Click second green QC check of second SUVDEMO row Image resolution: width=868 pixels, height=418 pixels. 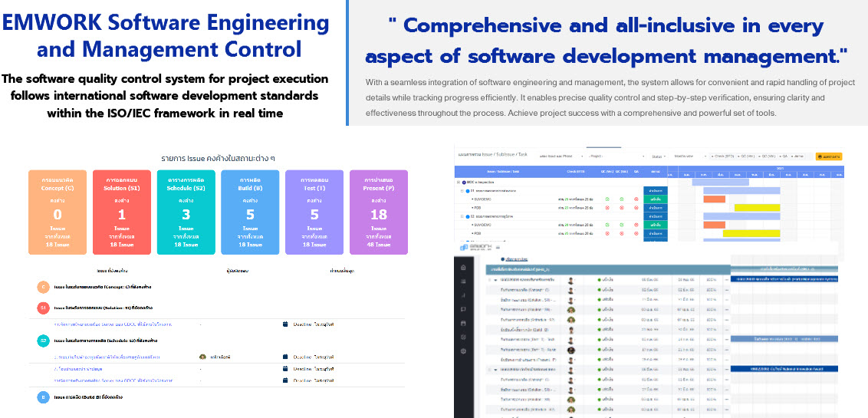point(622,225)
